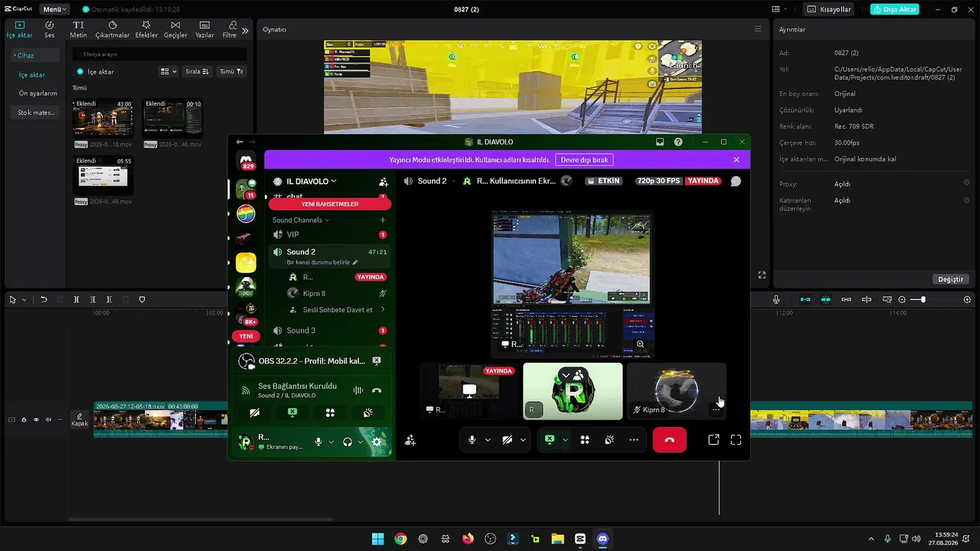
Task: Open the more options dots in call bar
Action: [634, 440]
